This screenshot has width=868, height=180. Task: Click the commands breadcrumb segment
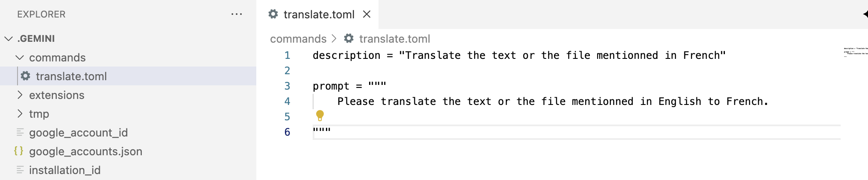point(298,39)
